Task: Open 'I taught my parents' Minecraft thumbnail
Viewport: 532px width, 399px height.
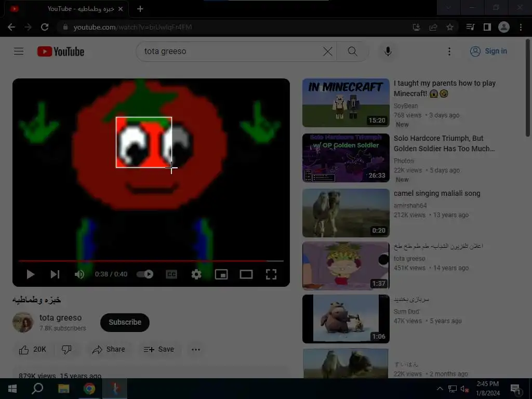Action: pos(345,103)
